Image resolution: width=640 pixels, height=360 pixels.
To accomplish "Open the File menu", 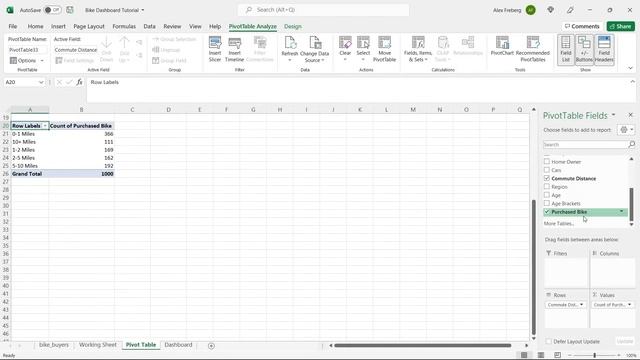I will click(13, 26).
